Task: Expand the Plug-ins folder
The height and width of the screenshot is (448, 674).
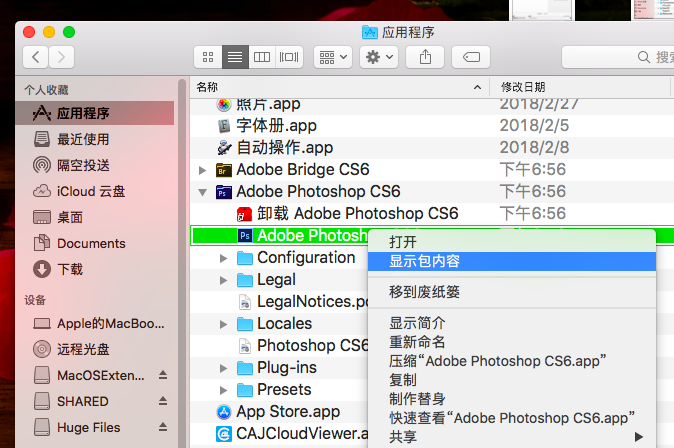Action: tap(223, 368)
